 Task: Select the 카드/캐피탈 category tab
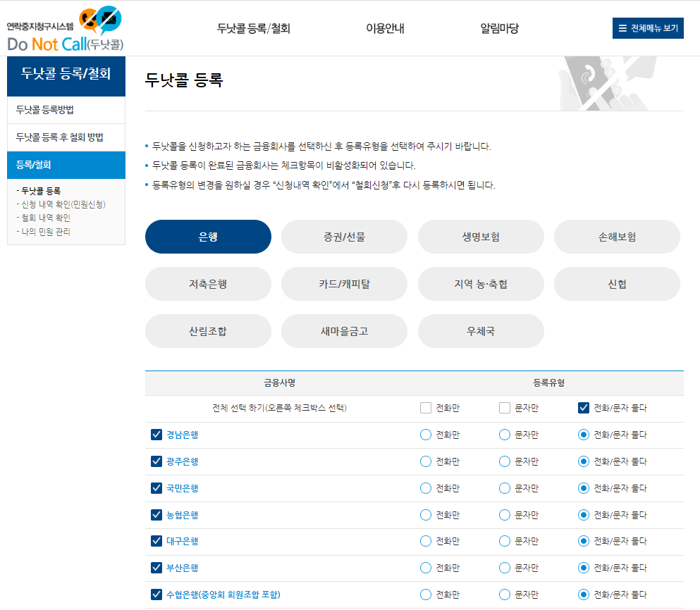[x=344, y=284]
